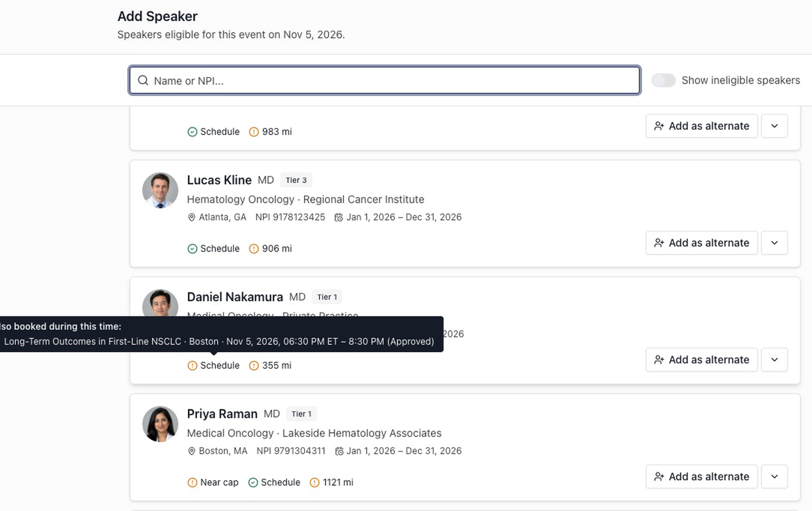The width and height of the screenshot is (812, 511).
Task: Click the person-plus icon in Priya Raman's button
Action: click(659, 476)
